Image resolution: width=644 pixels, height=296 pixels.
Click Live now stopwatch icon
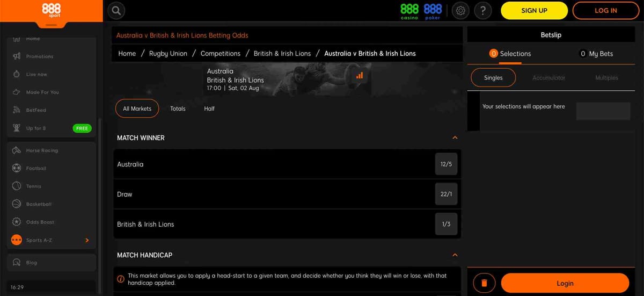point(17,74)
